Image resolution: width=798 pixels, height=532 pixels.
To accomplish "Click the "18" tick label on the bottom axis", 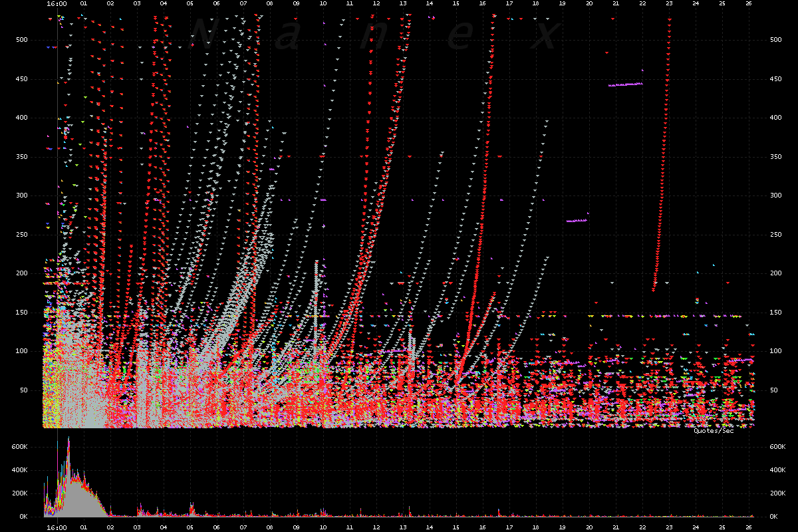I will coord(535,527).
